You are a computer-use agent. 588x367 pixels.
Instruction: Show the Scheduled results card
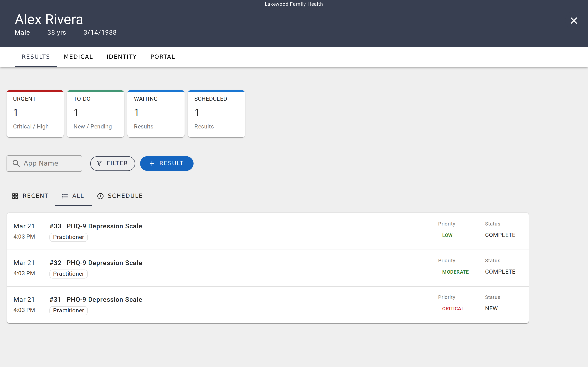tap(216, 114)
